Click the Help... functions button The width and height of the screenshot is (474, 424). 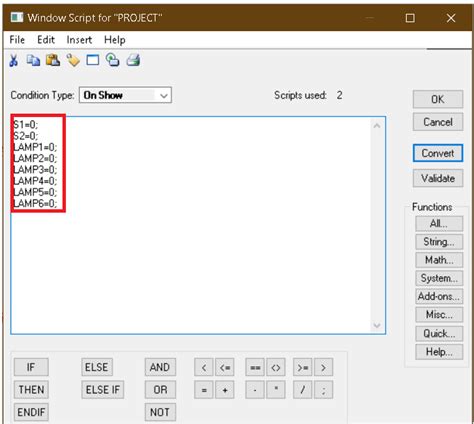tap(439, 352)
